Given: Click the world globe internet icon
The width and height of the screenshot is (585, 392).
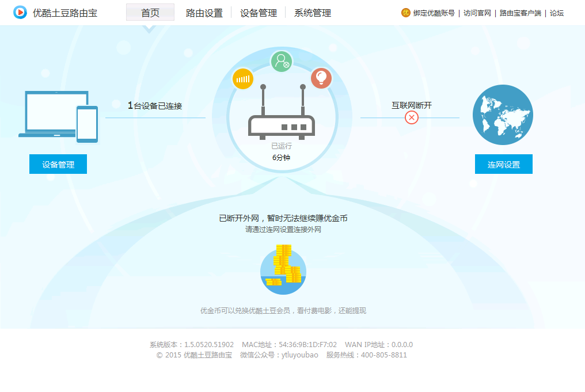Looking at the screenshot, I should click(503, 115).
